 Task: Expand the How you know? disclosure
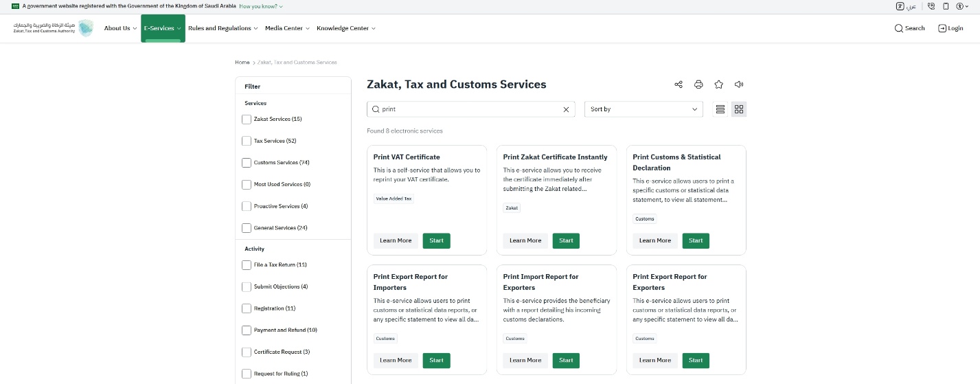261,6
